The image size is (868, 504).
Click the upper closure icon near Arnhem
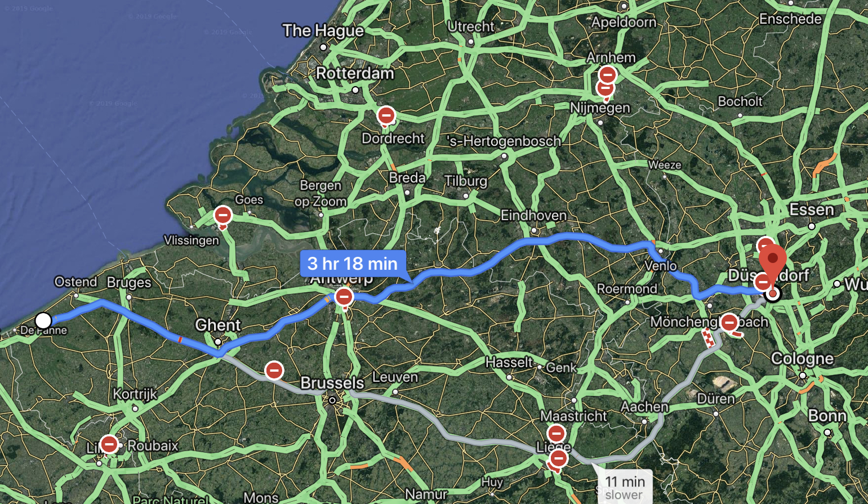click(608, 75)
